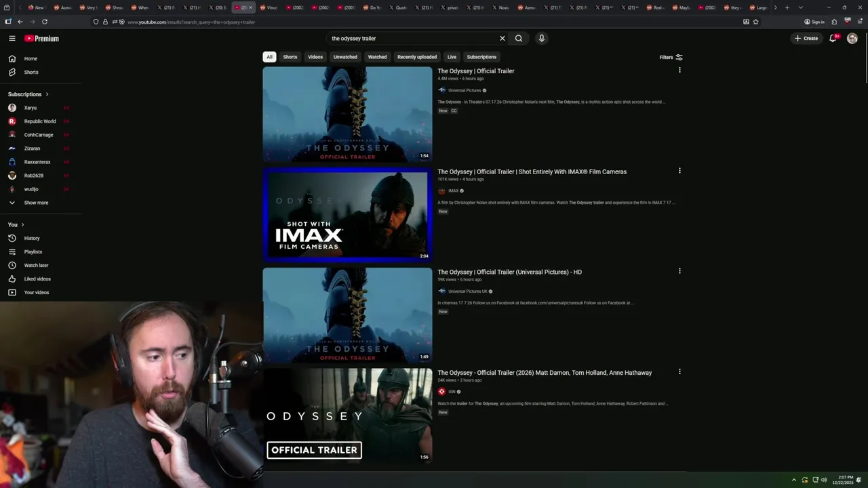Open the Rob2628 subscription channel

point(41,176)
